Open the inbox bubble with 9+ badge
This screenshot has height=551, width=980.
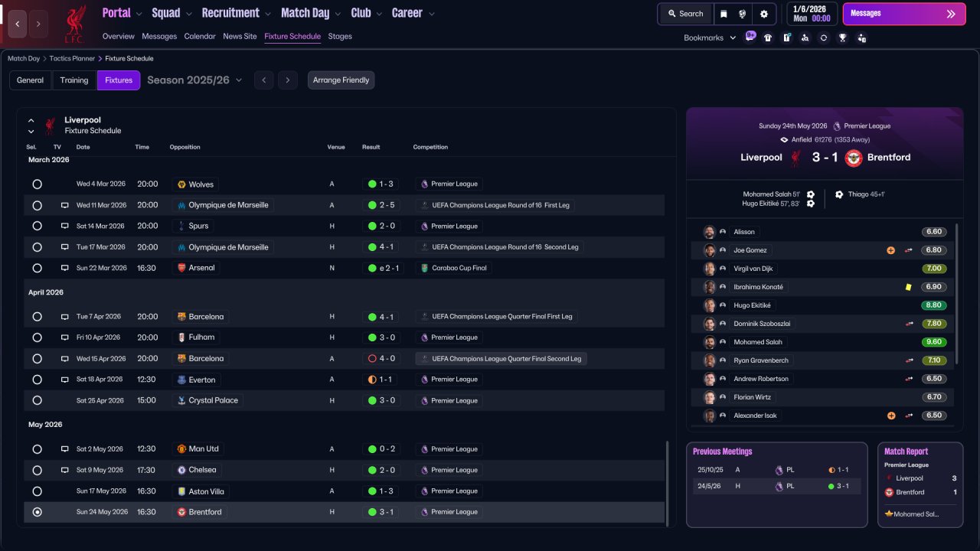tap(750, 36)
